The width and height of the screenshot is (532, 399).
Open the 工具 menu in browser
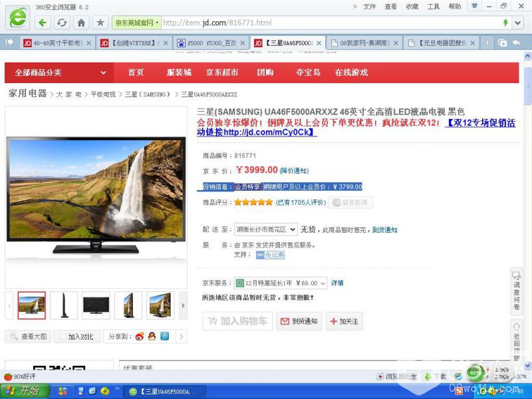click(x=433, y=7)
